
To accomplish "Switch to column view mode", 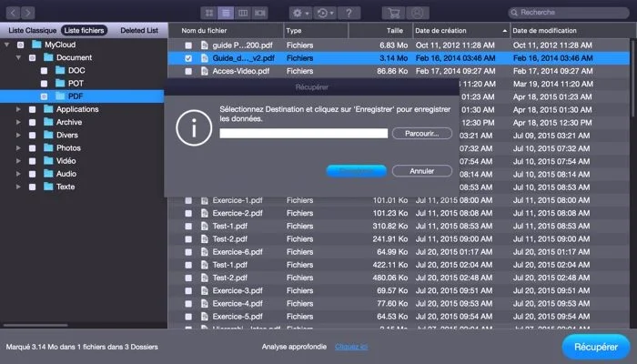I will [243, 13].
